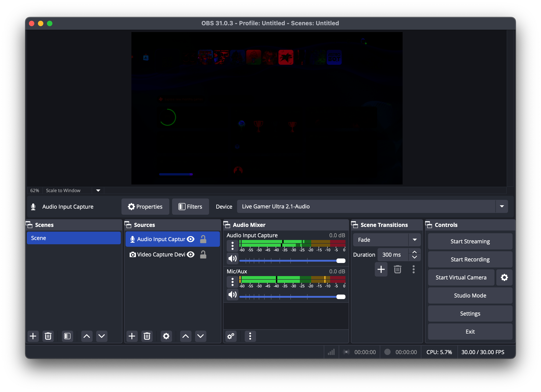Remove the selected scene with trash icon

click(48, 336)
